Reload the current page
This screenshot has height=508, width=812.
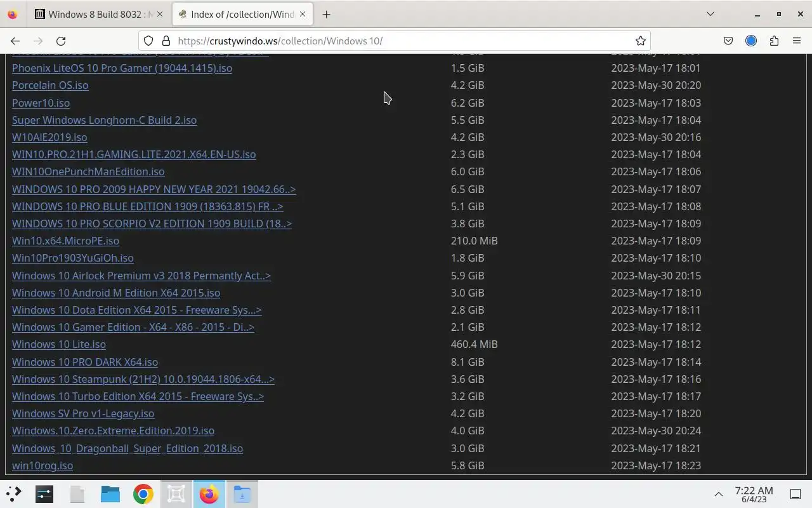[x=61, y=41]
